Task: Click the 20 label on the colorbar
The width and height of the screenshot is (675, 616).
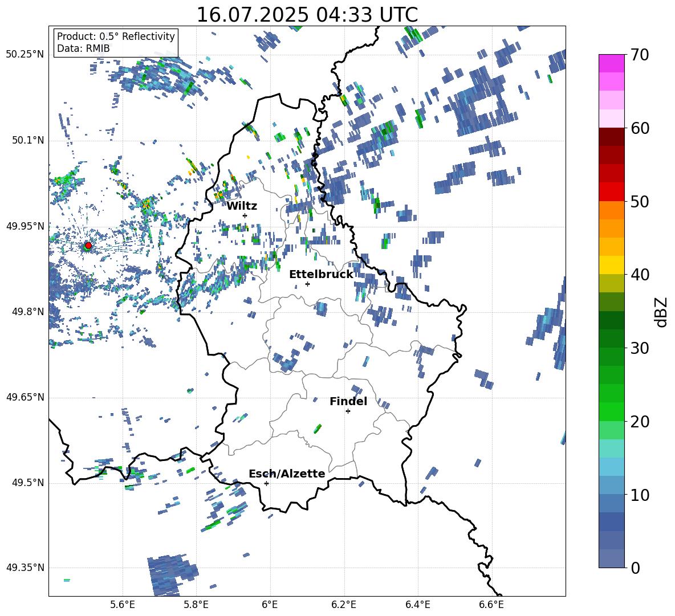Action: pos(640,421)
